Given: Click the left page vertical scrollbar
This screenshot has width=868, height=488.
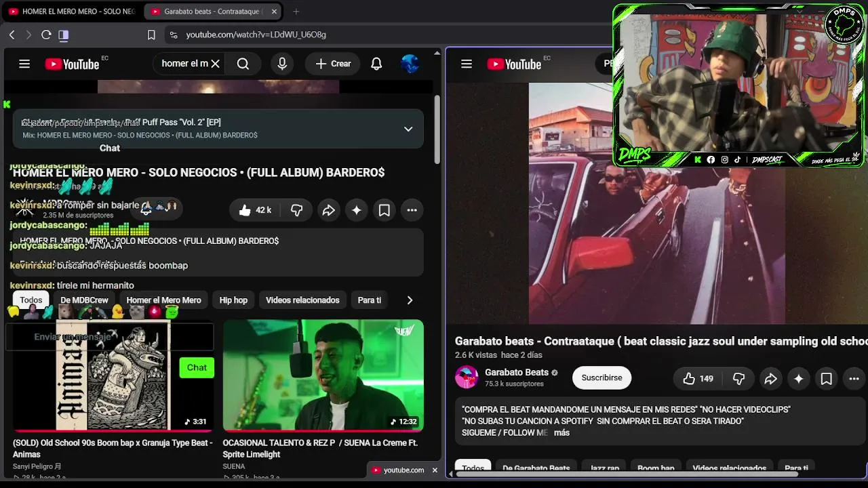Looking at the screenshot, I should click(437, 129).
